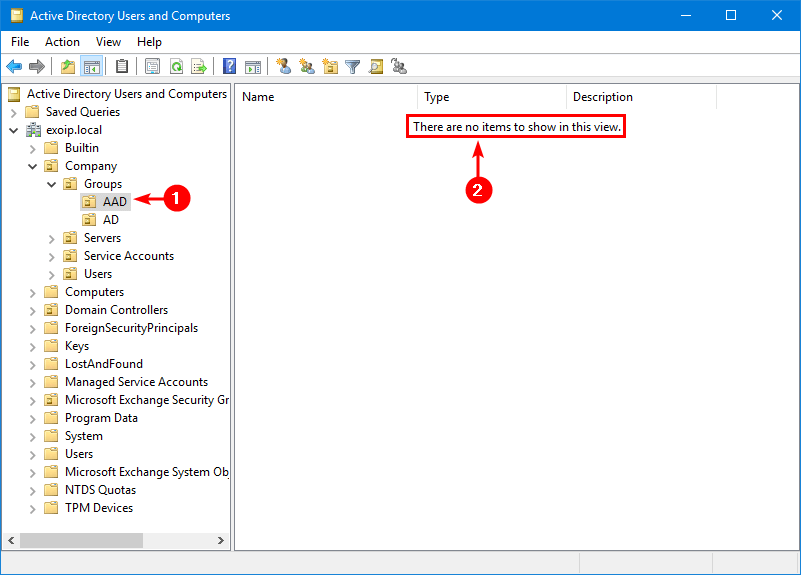801x575 pixels.
Task: Maximize the Active Directory window
Action: pos(731,15)
